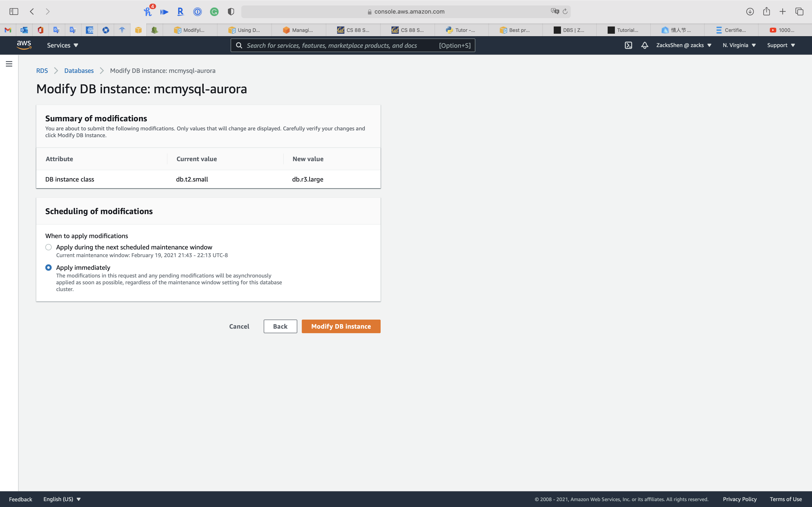Click the Grammarly extension icon
The image size is (812, 507).
(x=214, y=12)
